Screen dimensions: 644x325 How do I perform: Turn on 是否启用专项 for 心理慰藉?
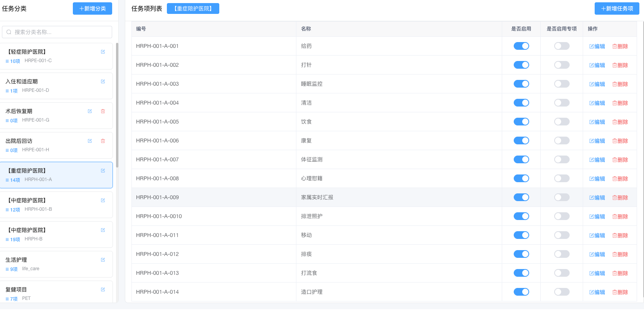click(x=562, y=178)
